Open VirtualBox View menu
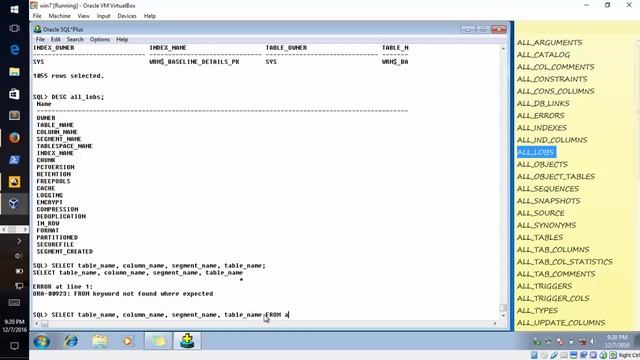 [x=84, y=16]
